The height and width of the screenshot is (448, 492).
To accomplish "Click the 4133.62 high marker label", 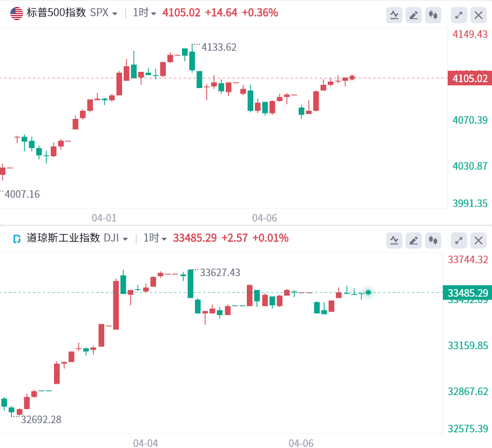I will pos(219,48).
